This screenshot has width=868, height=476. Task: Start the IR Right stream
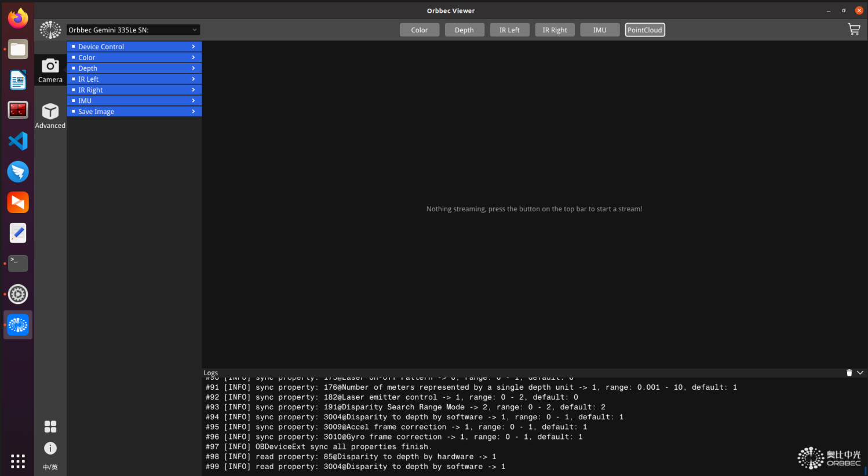(x=555, y=30)
